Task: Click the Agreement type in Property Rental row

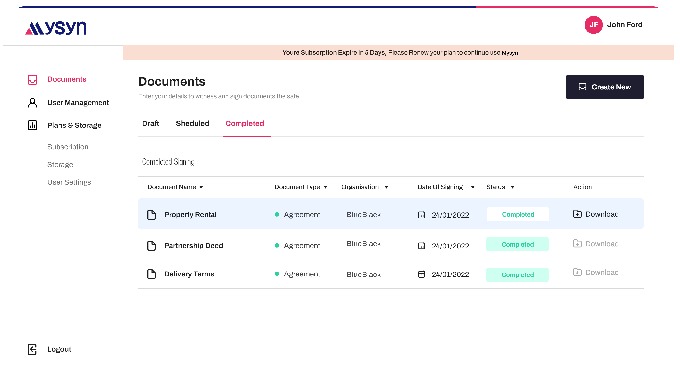Action: pyautogui.click(x=301, y=214)
